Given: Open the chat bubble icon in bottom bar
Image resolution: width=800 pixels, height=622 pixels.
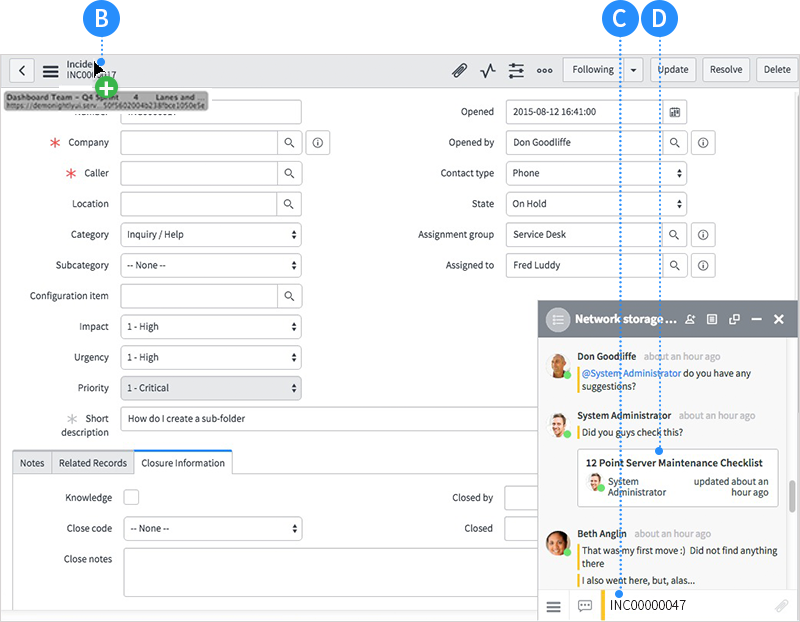Looking at the screenshot, I should tap(585, 606).
